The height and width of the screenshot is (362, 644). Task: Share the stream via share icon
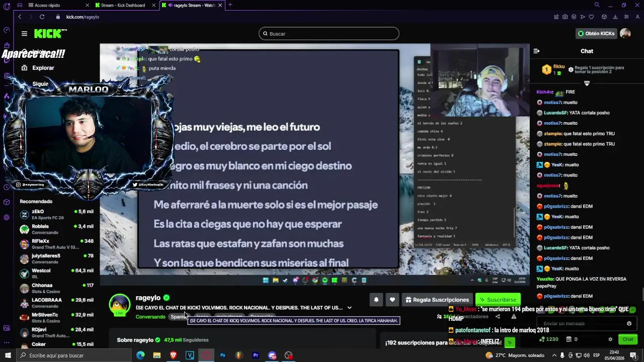(x=498, y=317)
